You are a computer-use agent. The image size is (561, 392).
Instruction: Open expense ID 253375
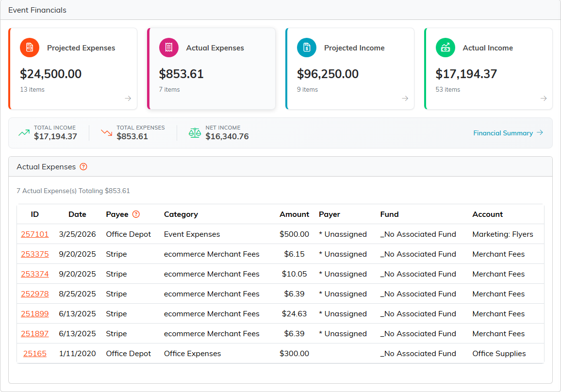[35, 254]
